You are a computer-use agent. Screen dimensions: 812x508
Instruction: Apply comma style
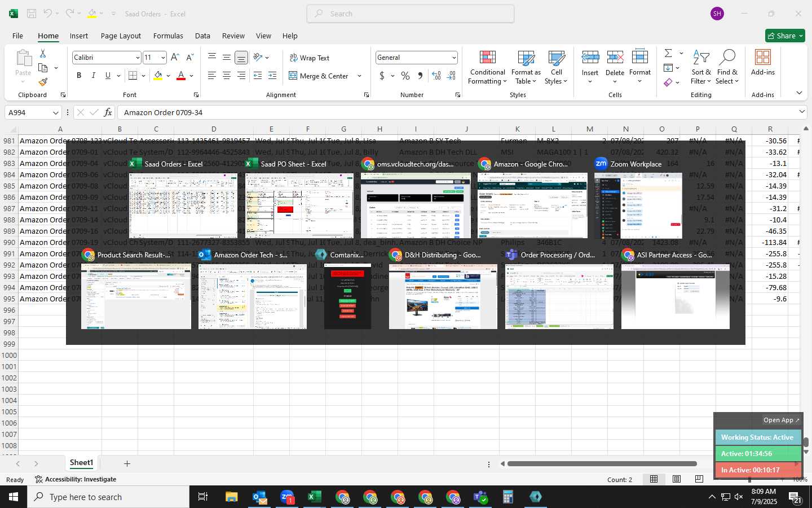[420, 76]
